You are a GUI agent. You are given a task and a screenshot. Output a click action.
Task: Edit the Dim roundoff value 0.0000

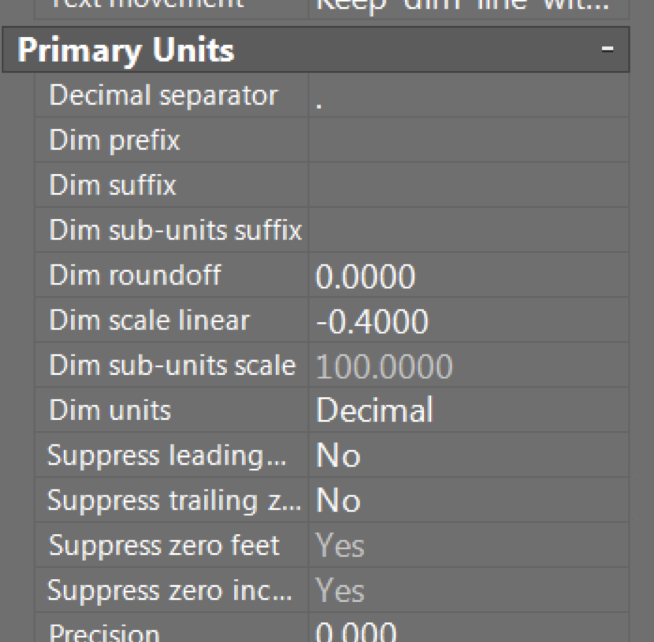(468, 276)
